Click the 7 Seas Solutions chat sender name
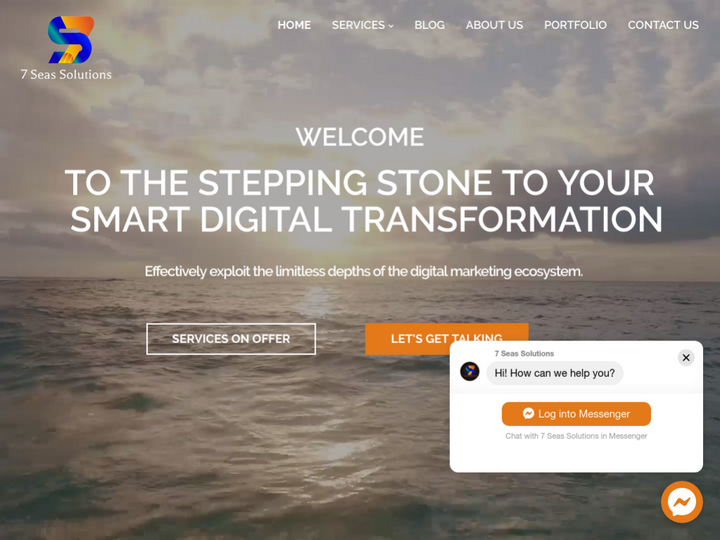This screenshot has width=720, height=540. click(x=524, y=354)
